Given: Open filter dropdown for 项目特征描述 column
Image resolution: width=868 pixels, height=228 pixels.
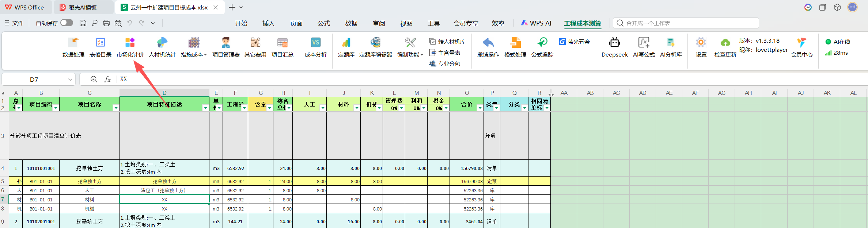Looking at the screenshot, I should [205, 108].
